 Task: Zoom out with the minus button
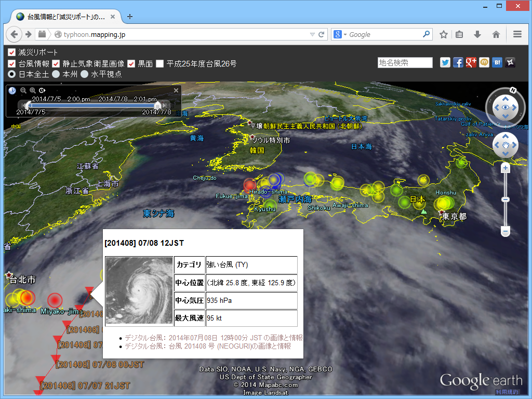click(506, 231)
